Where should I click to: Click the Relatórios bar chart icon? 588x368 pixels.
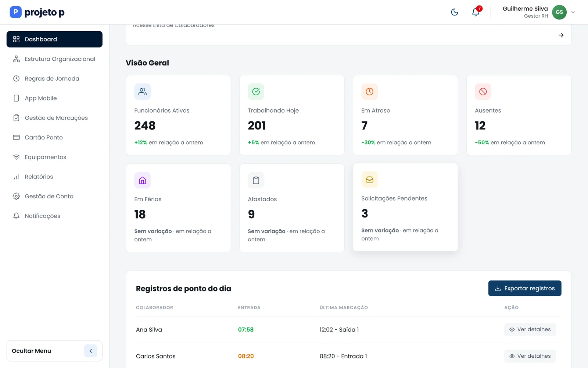click(x=16, y=177)
